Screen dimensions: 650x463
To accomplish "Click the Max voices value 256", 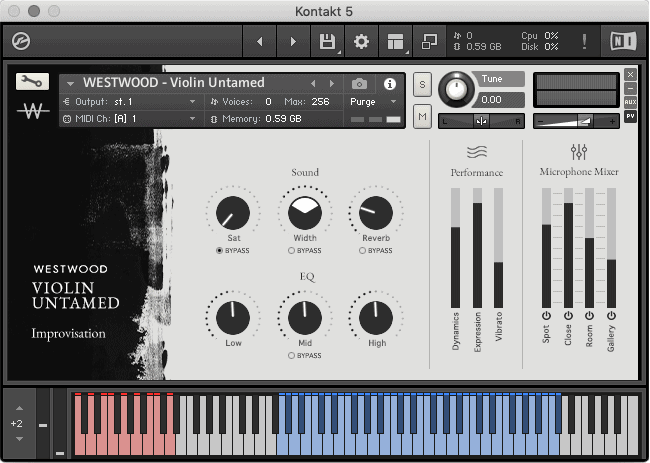I will 320,102.
